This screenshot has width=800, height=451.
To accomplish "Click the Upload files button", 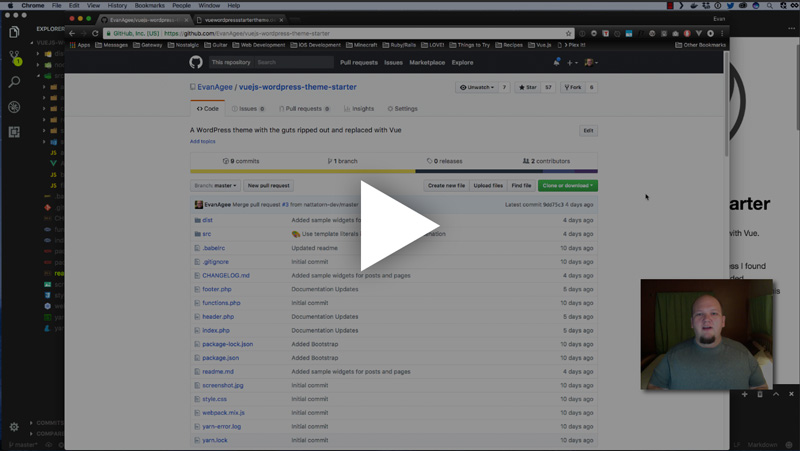I will [x=488, y=186].
